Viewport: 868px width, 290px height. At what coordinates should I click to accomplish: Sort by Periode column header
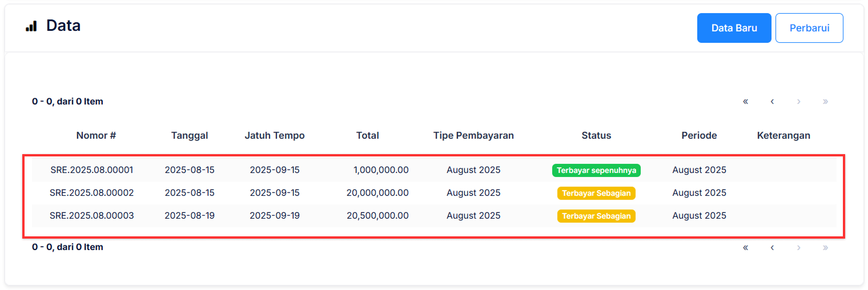click(699, 135)
